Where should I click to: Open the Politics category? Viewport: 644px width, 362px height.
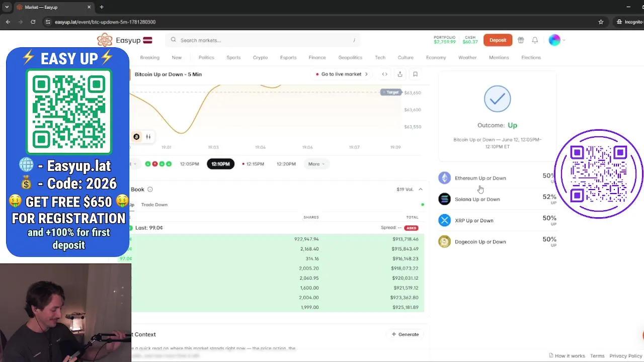pyautogui.click(x=206, y=58)
